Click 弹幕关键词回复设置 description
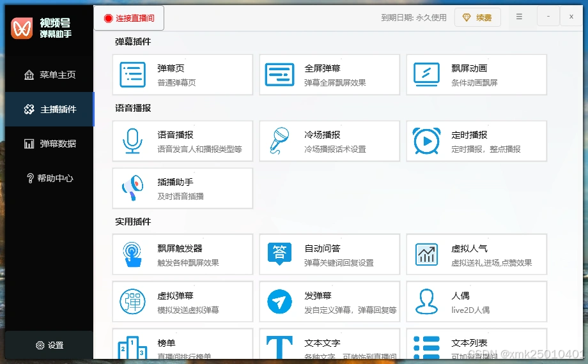 pyautogui.click(x=339, y=263)
